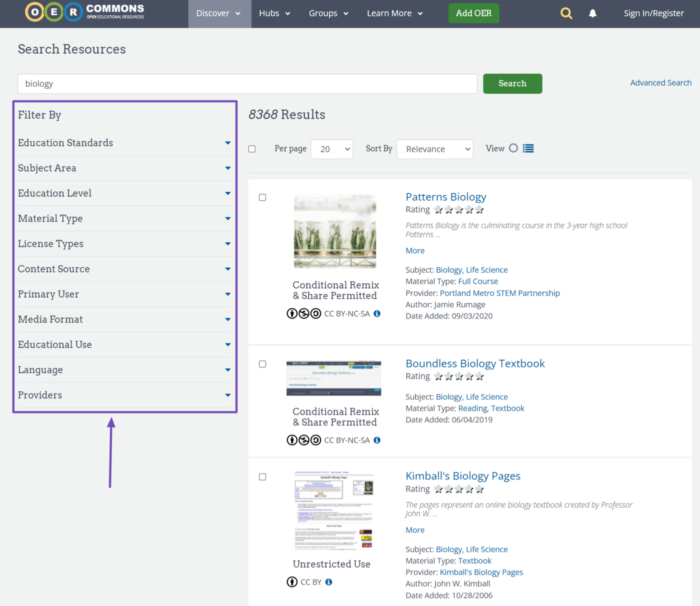Tick the select-all results checkbox

click(x=252, y=149)
